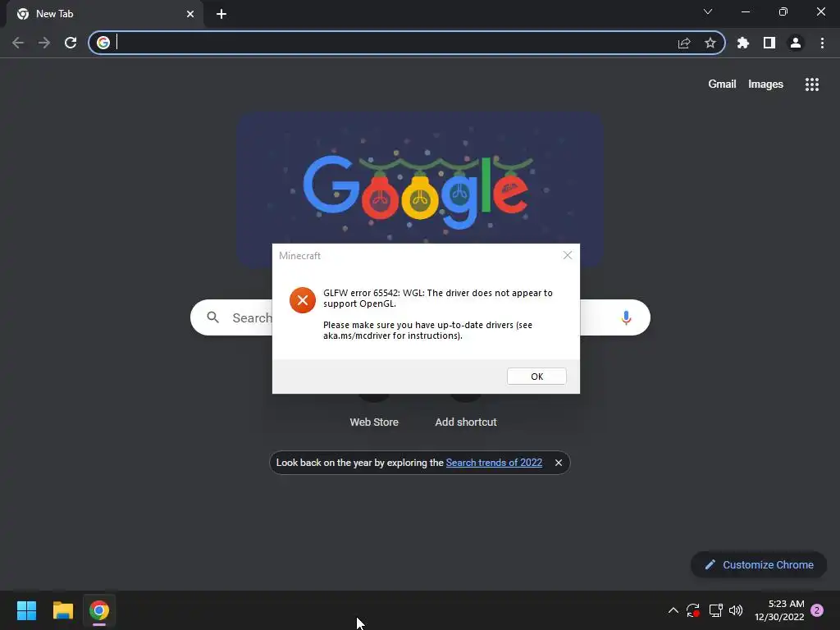Image resolution: width=840 pixels, height=630 pixels.
Task: Open Gmail link
Action: 722,84
